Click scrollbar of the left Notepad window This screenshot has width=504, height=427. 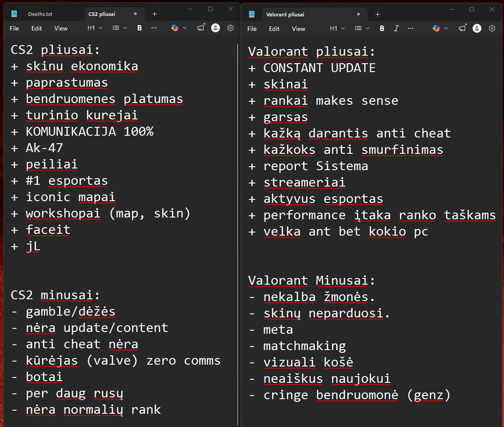[238, 234]
